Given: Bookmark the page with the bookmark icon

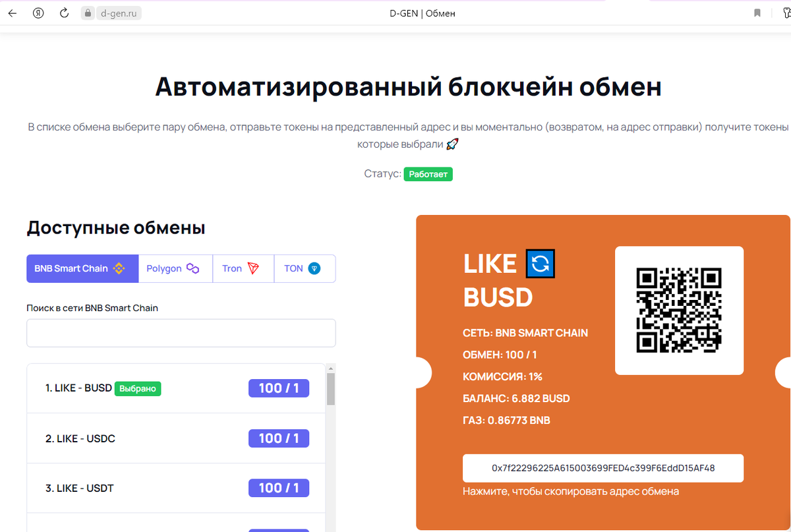Looking at the screenshot, I should pyautogui.click(x=757, y=13).
